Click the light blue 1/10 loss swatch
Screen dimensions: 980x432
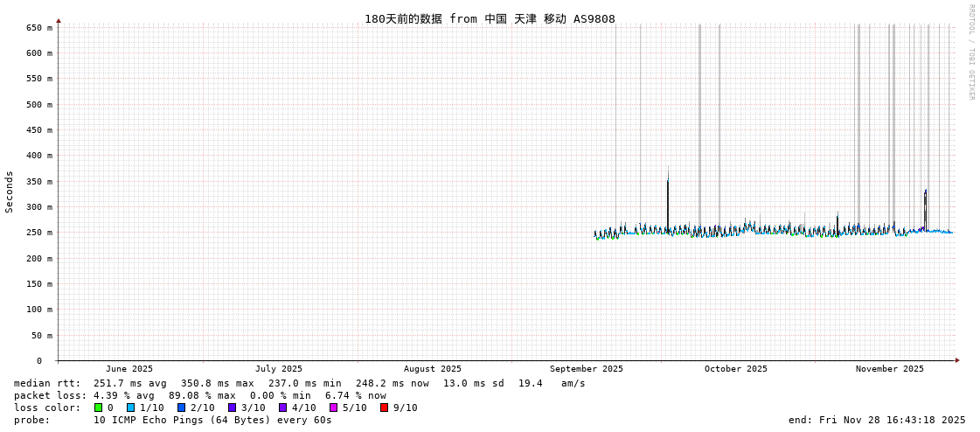point(130,408)
